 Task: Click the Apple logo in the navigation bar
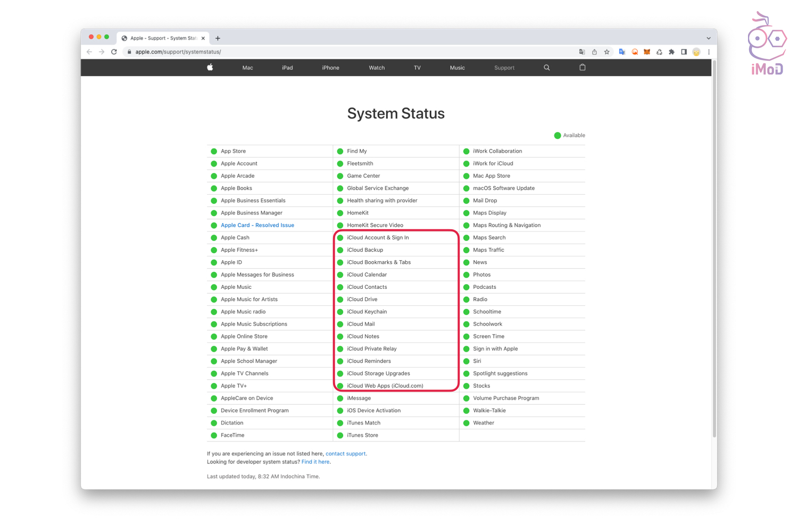210,68
